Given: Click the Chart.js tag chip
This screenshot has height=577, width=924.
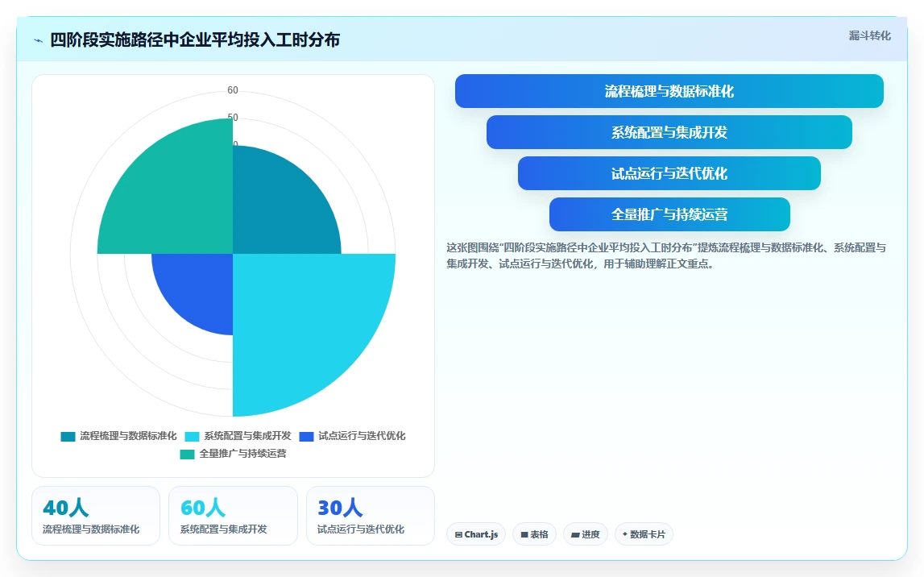Looking at the screenshot, I should pos(476,534).
